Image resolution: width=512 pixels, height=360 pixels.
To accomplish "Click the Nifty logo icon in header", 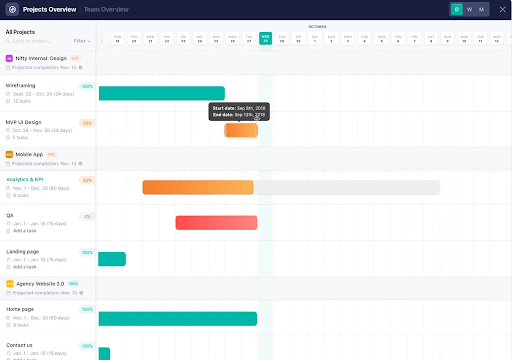I will [12, 9].
